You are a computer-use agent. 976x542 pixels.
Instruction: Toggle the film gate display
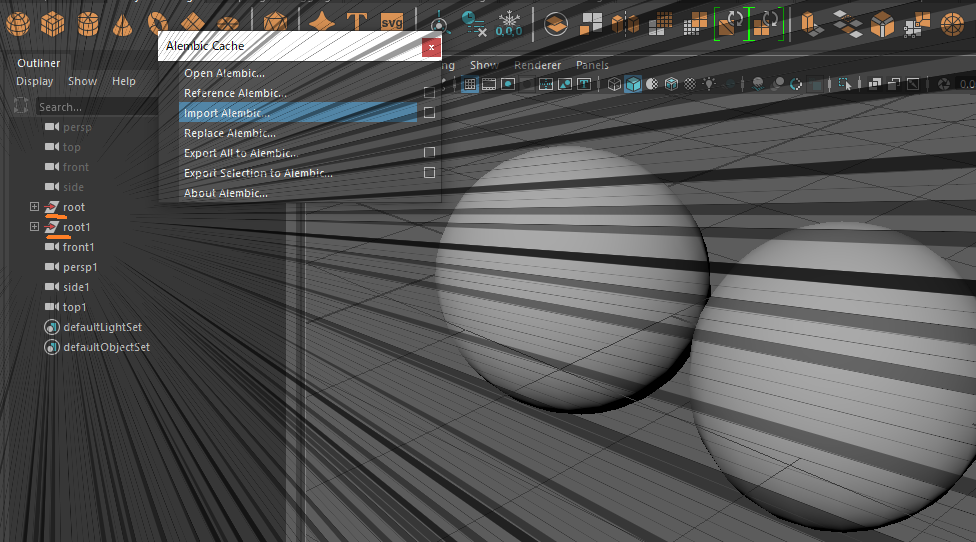(489, 84)
